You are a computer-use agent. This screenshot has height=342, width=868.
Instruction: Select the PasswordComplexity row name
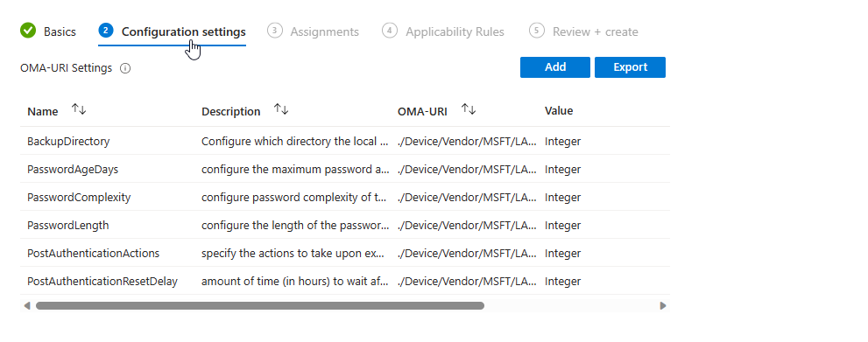tap(79, 198)
